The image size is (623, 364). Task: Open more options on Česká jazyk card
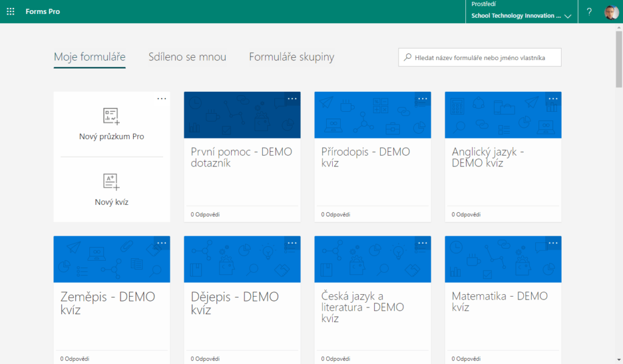coord(422,243)
